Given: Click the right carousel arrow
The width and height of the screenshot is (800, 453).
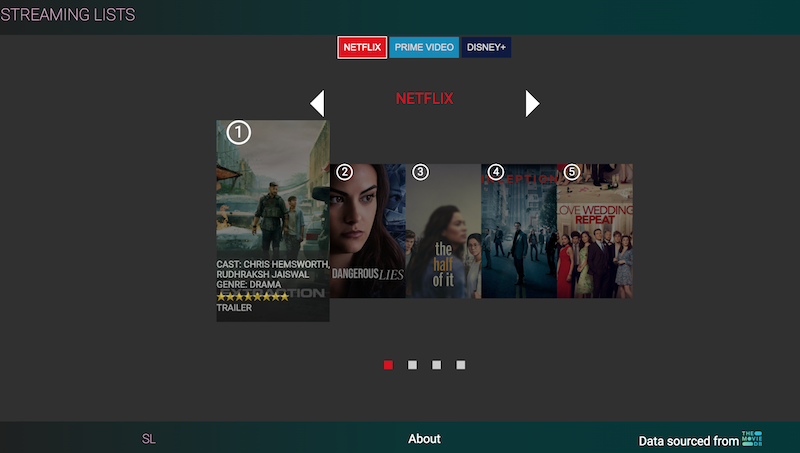Looking at the screenshot, I should coord(533,104).
